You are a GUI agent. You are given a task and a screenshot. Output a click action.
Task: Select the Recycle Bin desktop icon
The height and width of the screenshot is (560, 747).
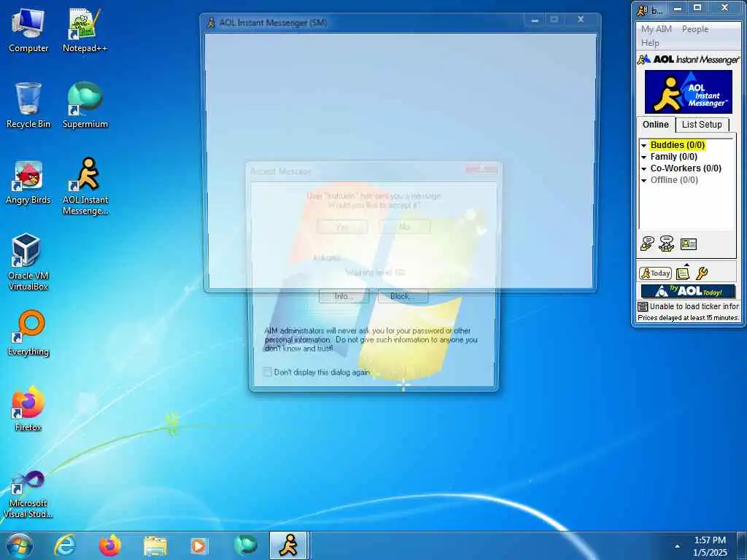pyautogui.click(x=28, y=106)
